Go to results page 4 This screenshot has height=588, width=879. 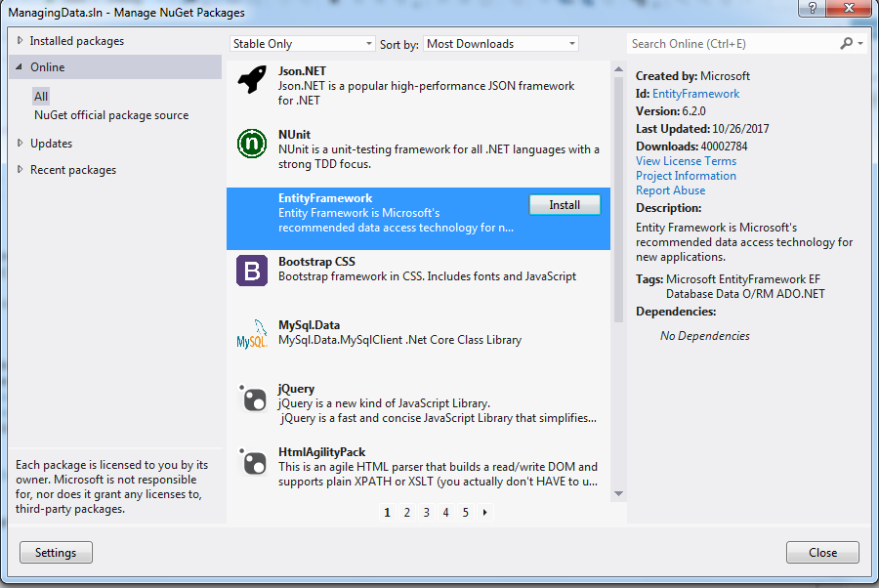445,513
